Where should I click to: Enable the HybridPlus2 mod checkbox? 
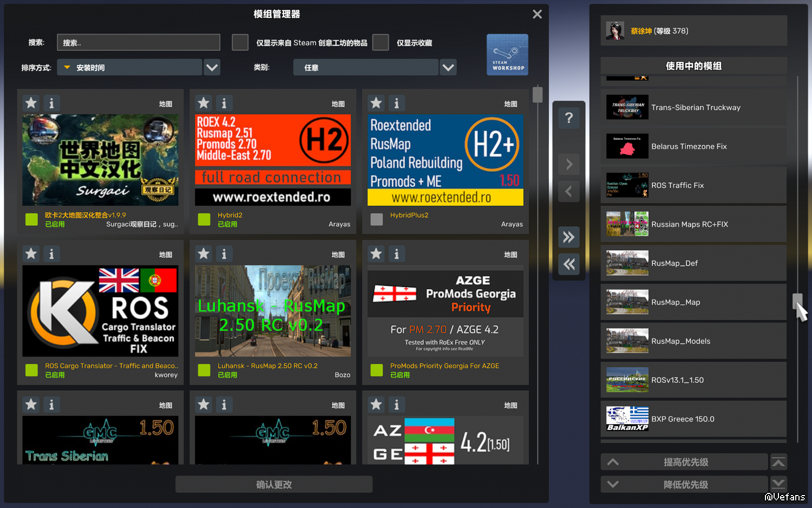(377, 219)
